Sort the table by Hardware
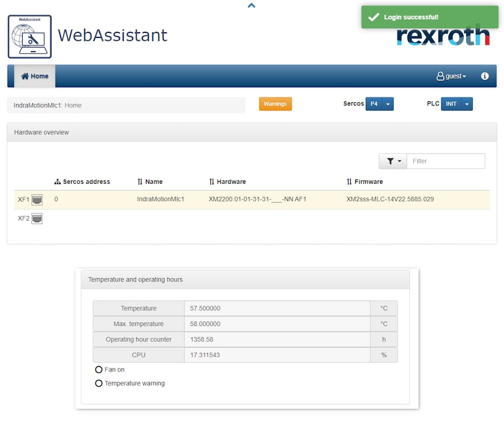Screen dimensions: 504x428 tap(228, 182)
